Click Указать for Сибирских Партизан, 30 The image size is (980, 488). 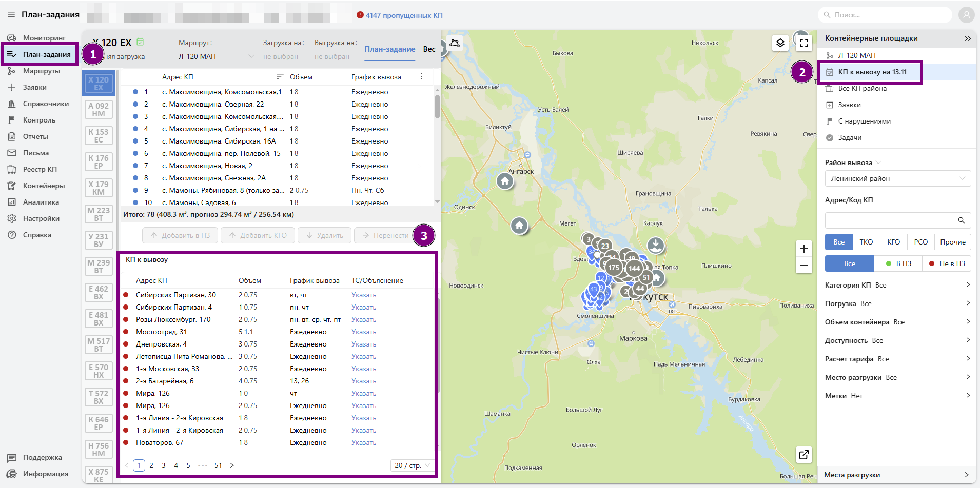(x=364, y=295)
